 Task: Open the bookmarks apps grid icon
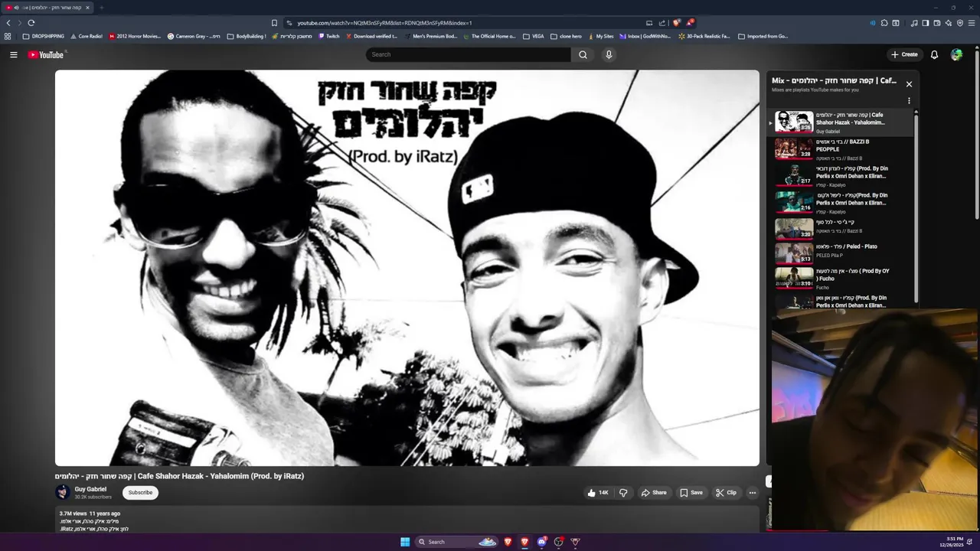[8, 36]
